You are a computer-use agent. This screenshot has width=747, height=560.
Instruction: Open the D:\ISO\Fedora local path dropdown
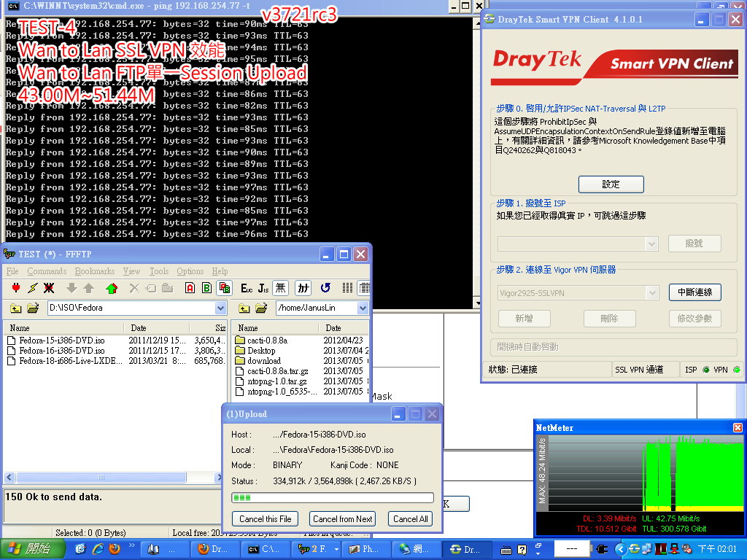[x=220, y=308]
